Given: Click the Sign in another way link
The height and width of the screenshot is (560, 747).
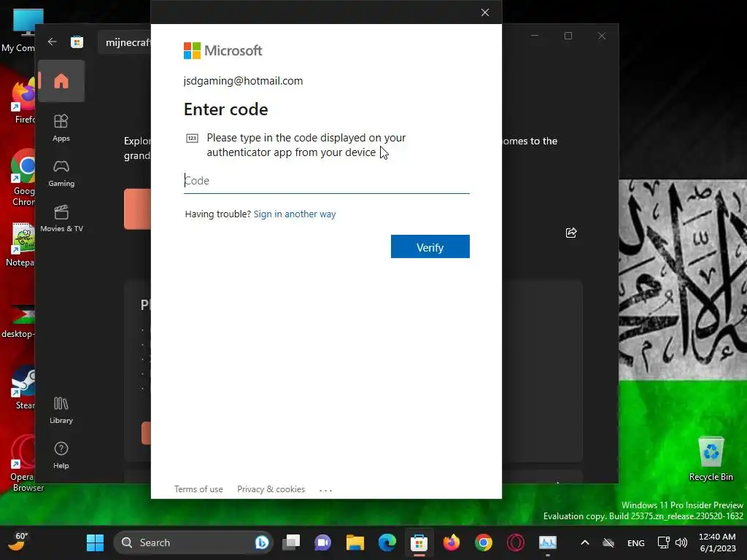Looking at the screenshot, I should pos(295,214).
